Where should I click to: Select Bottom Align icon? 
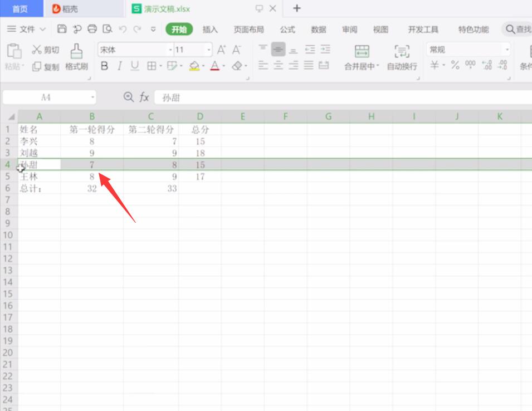(294, 50)
